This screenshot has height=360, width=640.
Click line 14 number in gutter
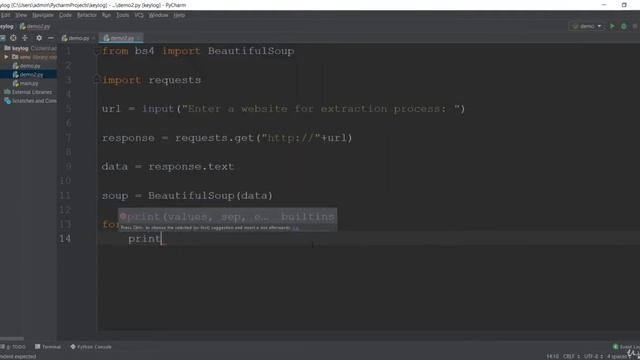[65, 238]
